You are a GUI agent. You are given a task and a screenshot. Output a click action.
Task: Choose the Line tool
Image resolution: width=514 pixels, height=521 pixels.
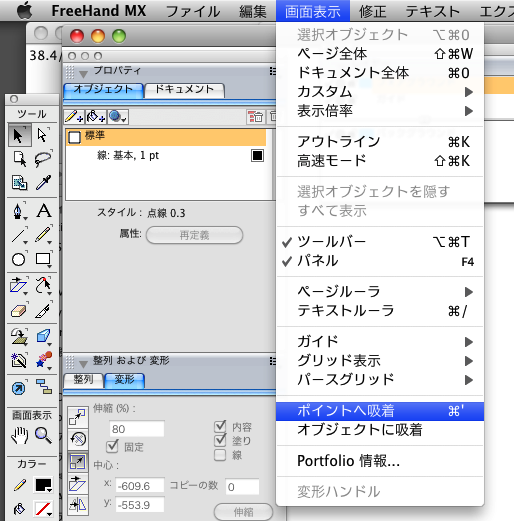point(19,235)
